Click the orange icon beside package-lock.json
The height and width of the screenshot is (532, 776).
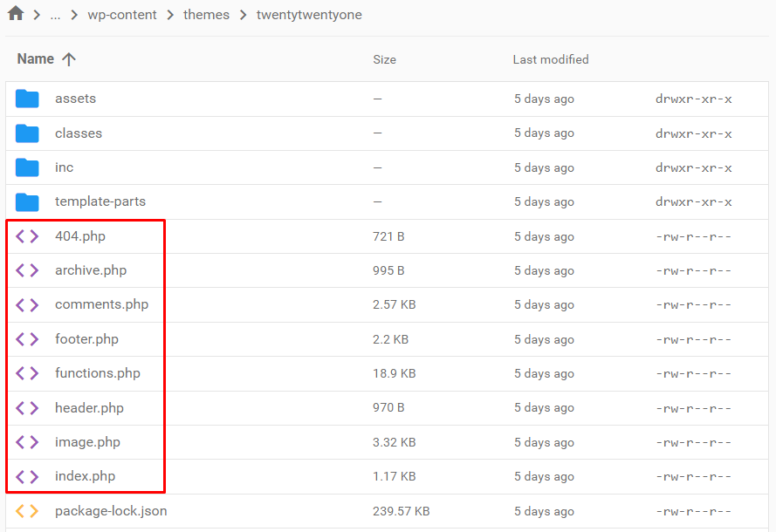[27, 511]
